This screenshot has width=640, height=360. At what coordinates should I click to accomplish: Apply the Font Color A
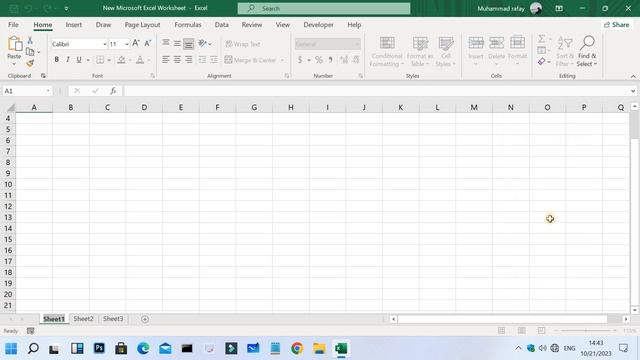140,60
